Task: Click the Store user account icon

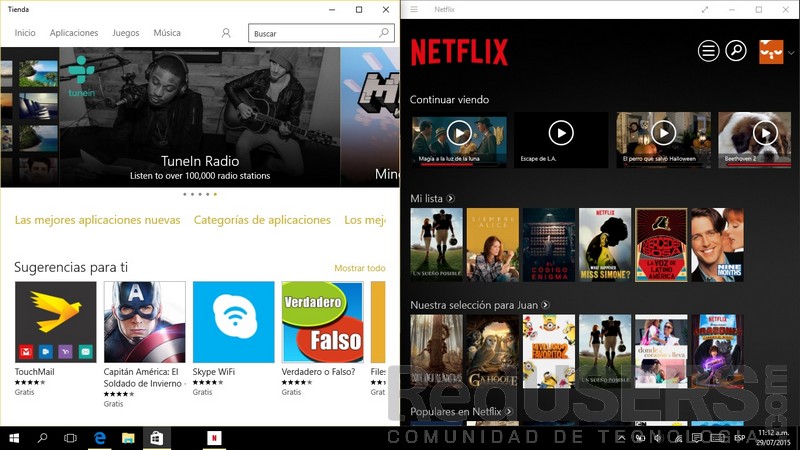Action: (226, 33)
